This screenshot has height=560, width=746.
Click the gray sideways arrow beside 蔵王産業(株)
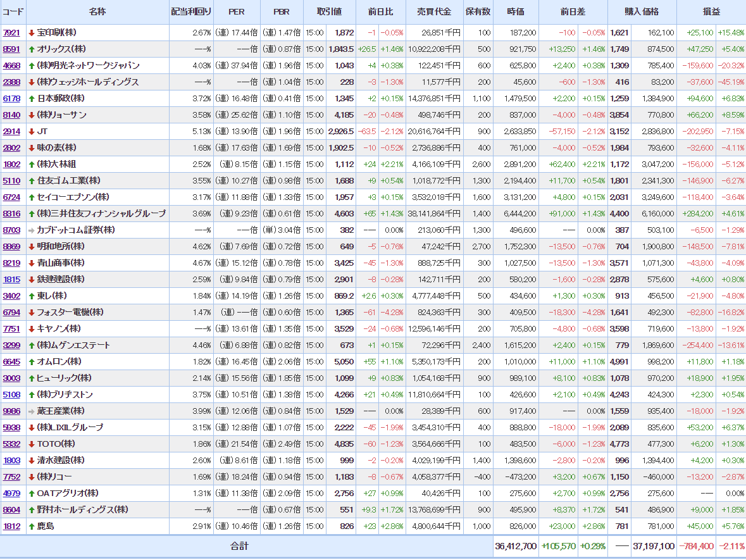[x=32, y=411]
